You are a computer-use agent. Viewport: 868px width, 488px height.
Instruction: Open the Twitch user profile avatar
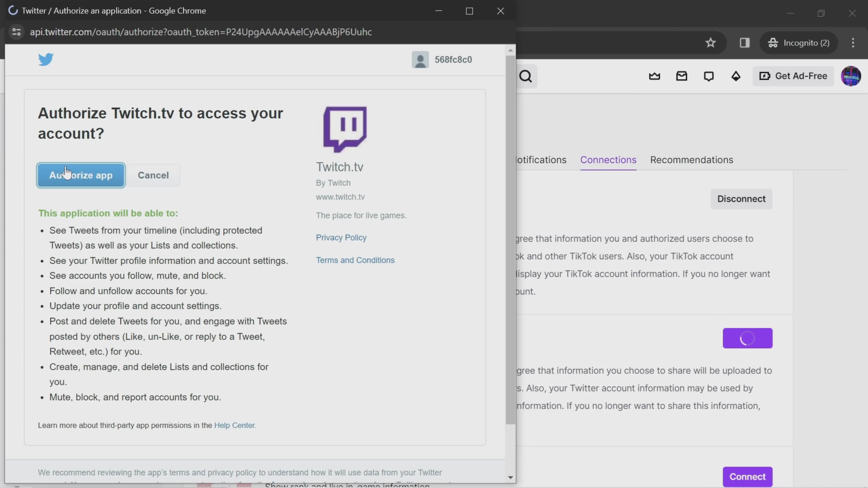click(x=851, y=76)
